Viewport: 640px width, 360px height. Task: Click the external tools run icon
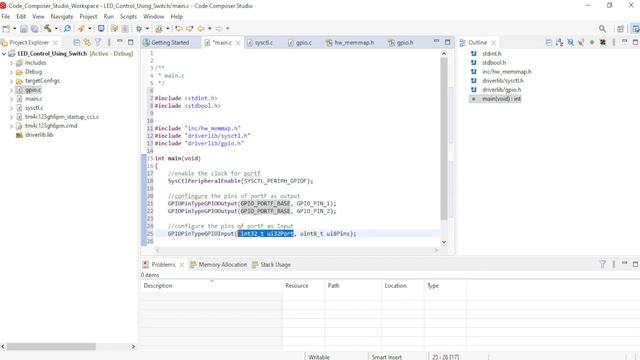(x=159, y=29)
